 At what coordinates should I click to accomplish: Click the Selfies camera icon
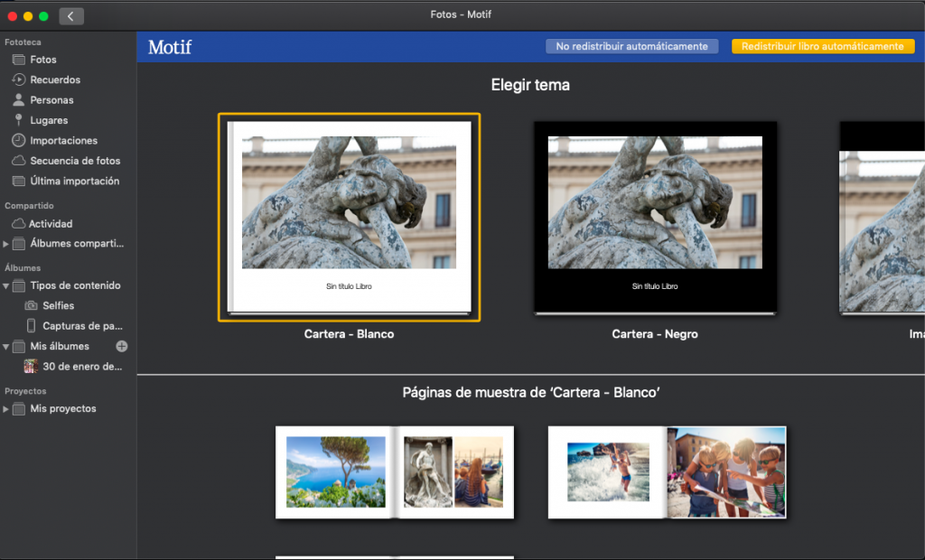[32, 305]
